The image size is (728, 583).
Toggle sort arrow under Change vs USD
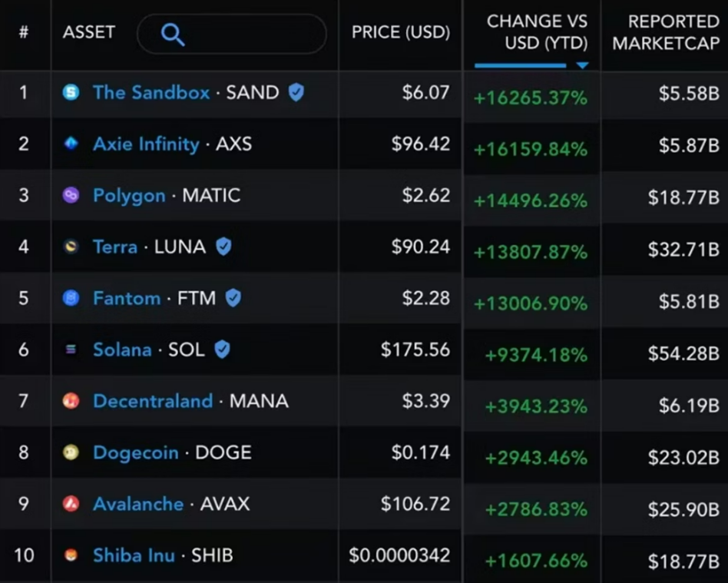tap(582, 65)
